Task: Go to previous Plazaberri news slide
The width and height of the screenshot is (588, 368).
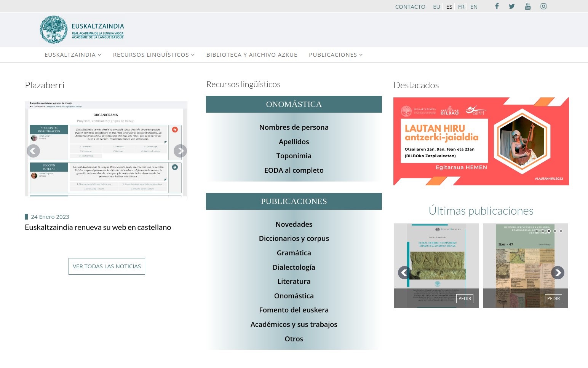Action: coord(33,151)
